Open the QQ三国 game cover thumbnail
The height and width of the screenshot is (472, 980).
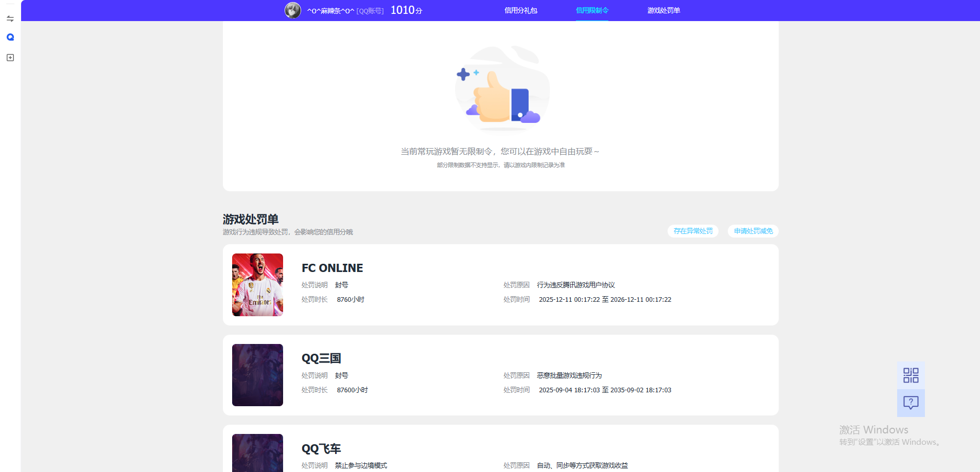[x=257, y=375]
